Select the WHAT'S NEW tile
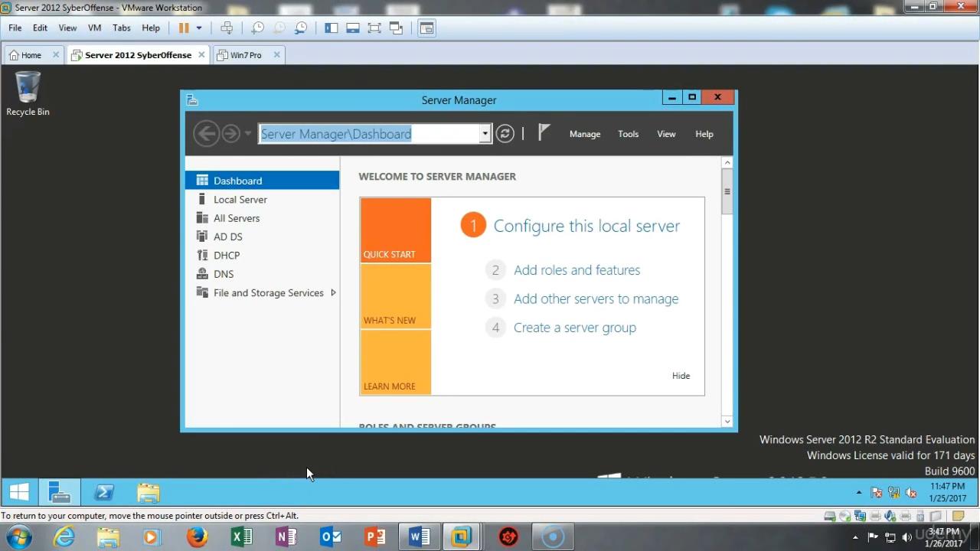This screenshot has height=551, width=980. click(x=396, y=297)
